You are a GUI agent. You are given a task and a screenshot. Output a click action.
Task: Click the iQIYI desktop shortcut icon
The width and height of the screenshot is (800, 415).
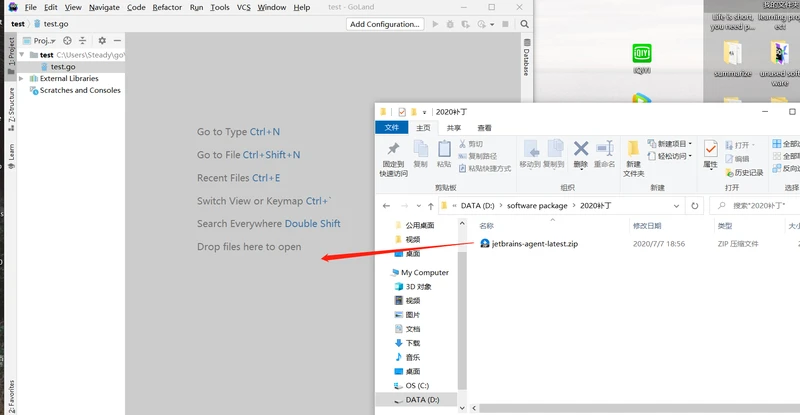click(642, 56)
